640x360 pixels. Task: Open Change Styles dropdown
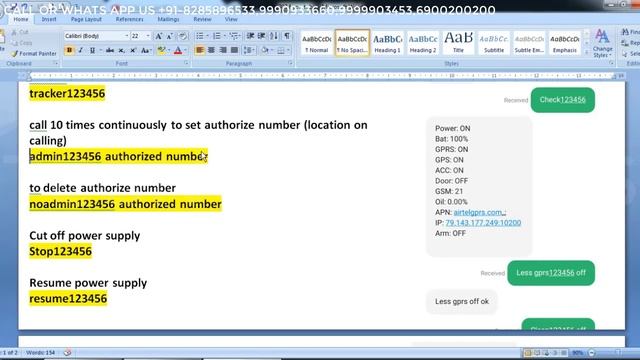click(x=602, y=43)
